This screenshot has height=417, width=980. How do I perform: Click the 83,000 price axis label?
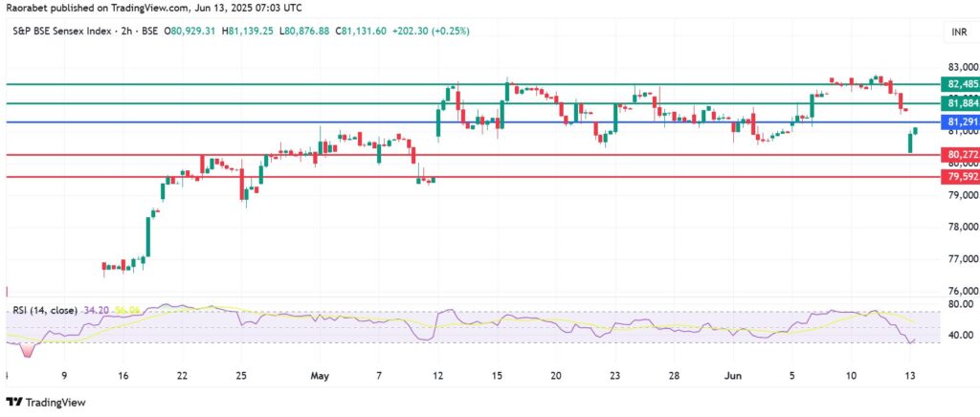[x=959, y=68]
